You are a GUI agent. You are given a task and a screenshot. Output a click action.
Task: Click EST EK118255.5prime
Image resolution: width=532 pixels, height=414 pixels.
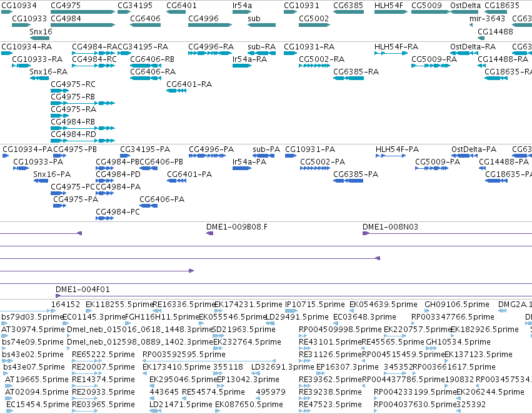(120, 305)
